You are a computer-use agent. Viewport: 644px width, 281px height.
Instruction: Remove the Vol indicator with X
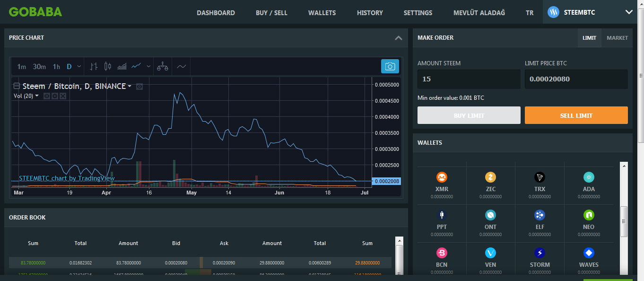pos(63,96)
